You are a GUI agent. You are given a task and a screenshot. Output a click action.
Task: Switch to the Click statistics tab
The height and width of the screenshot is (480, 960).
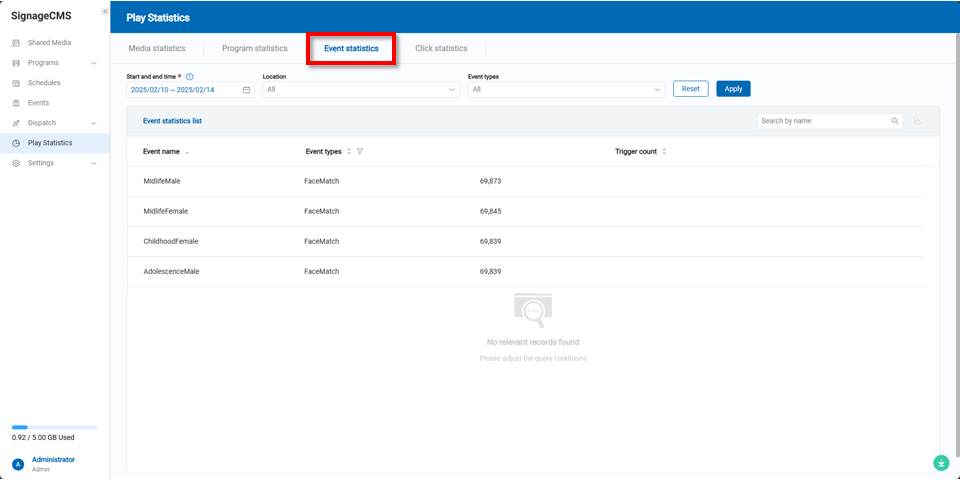point(441,48)
